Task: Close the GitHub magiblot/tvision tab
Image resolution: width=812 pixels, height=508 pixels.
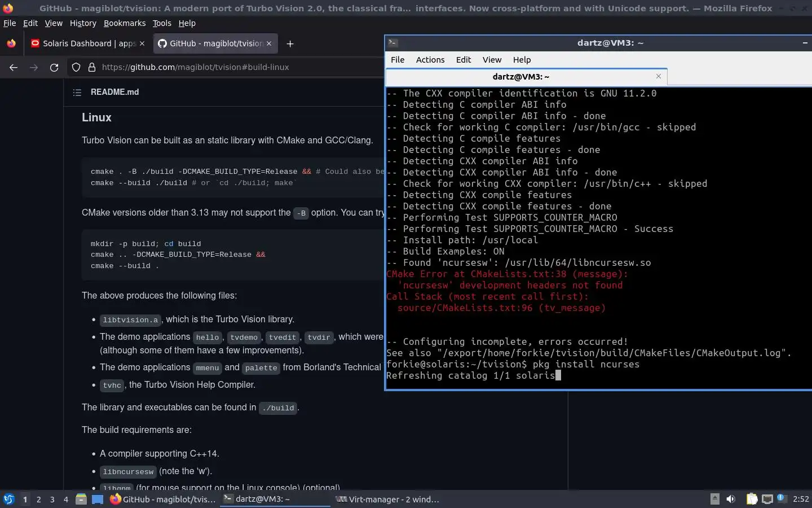Action: pos(269,43)
